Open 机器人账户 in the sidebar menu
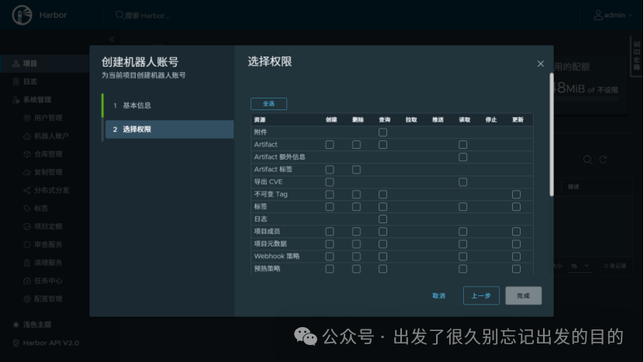The image size is (644, 362). [x=51, y=136]
